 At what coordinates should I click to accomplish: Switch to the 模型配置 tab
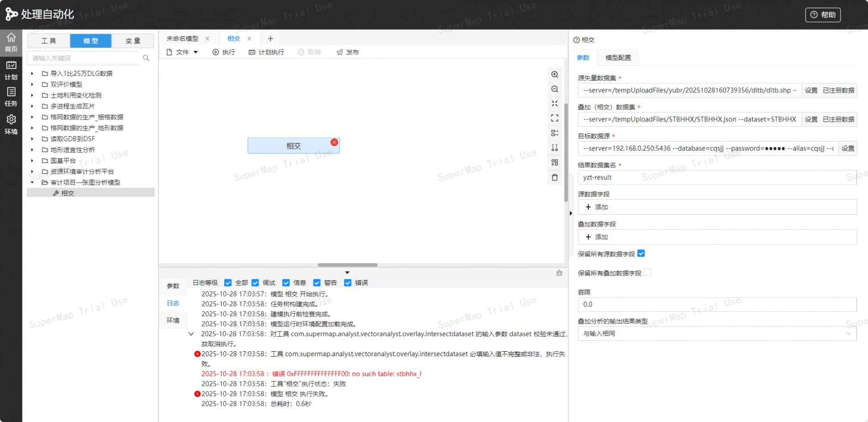618,58
